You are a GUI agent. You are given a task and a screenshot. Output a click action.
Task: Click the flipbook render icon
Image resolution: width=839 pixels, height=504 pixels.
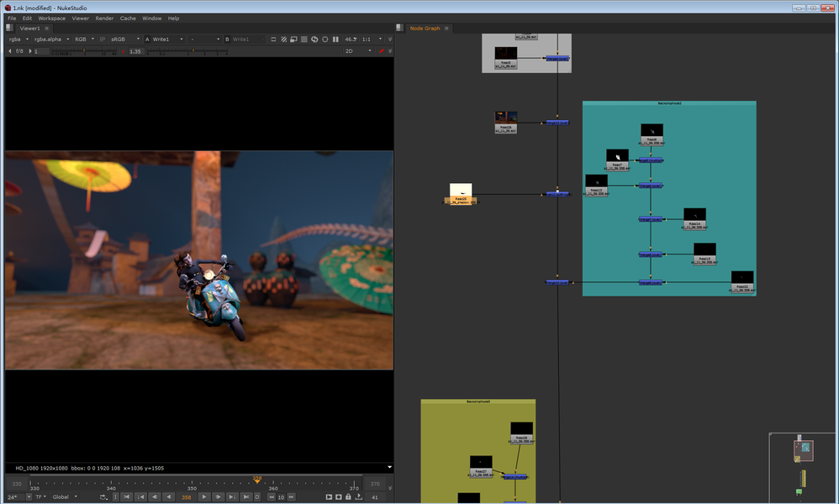pos(329,497)
